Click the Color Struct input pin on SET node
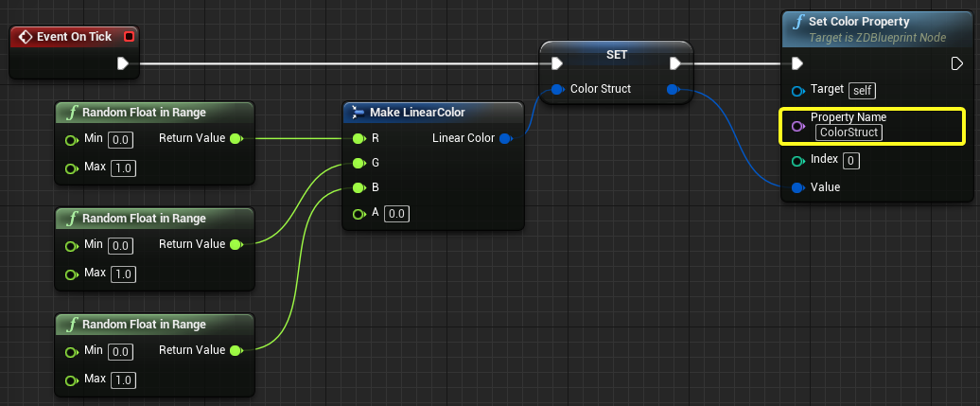Image resolution: width=980 pixels, height=406 pixels. coord(557,89)
